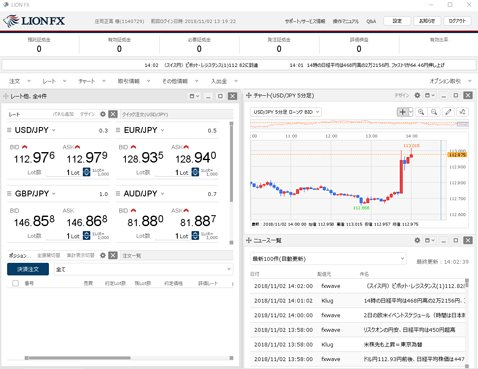Open position panel settings gear
The height and width of the screenshot is (369, 478).
(103, 255)
